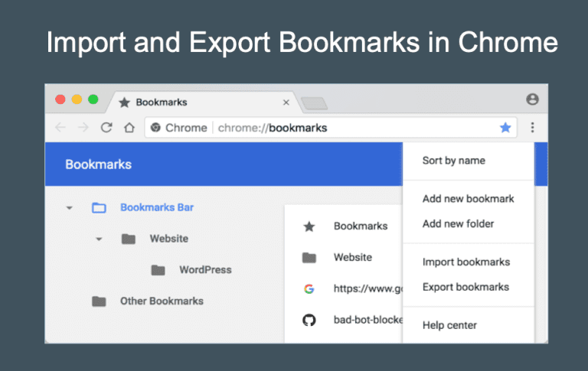Open the Chrome three-dot menu
The height and width of the screenshot is (371, 588).
pyautogui.click(x=533, y=128)
